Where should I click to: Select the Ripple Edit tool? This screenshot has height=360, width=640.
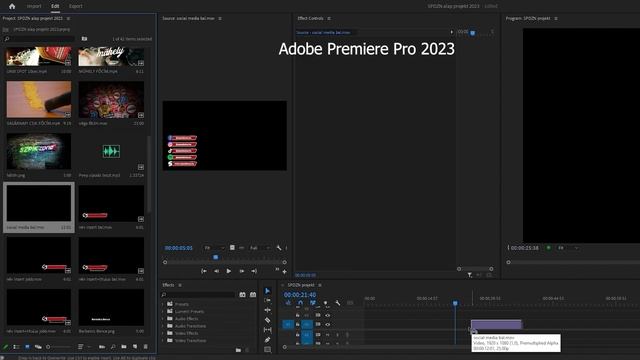coord(267,310)
